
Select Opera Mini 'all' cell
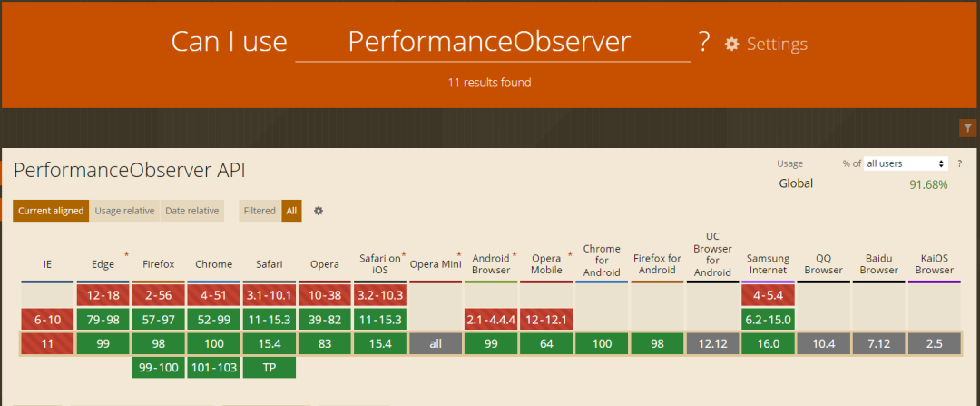[x=436, y=343]
